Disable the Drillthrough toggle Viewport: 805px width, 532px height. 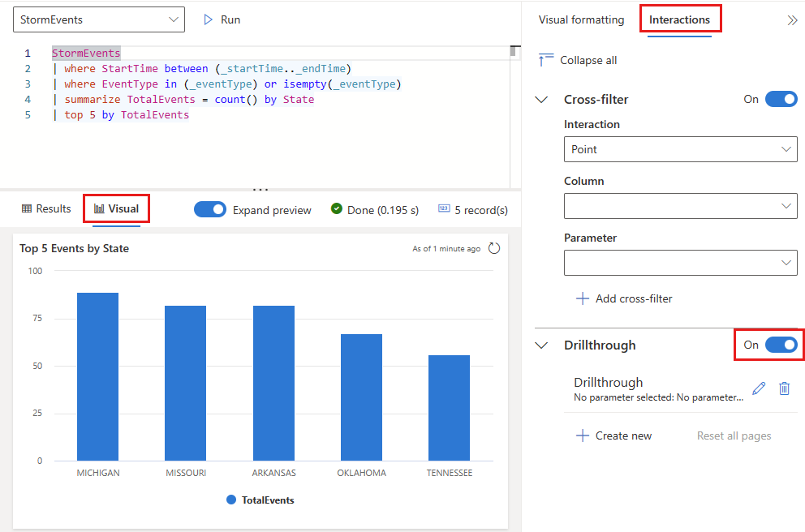pos(781,345)
